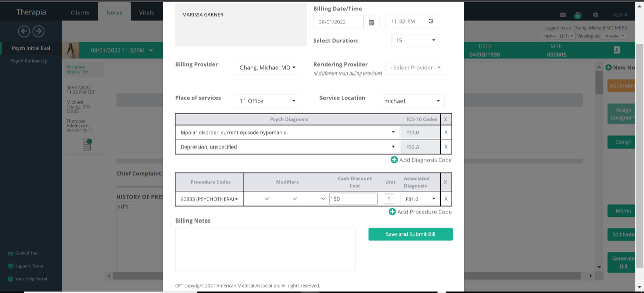Open the patient contact card icon

pyautogui.click(x=617, y=50)
